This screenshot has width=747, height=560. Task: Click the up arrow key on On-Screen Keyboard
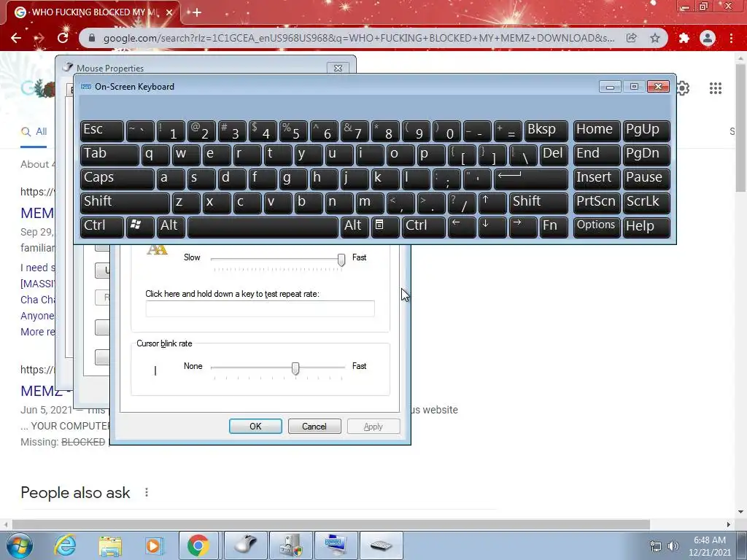(x=492, y=203)
